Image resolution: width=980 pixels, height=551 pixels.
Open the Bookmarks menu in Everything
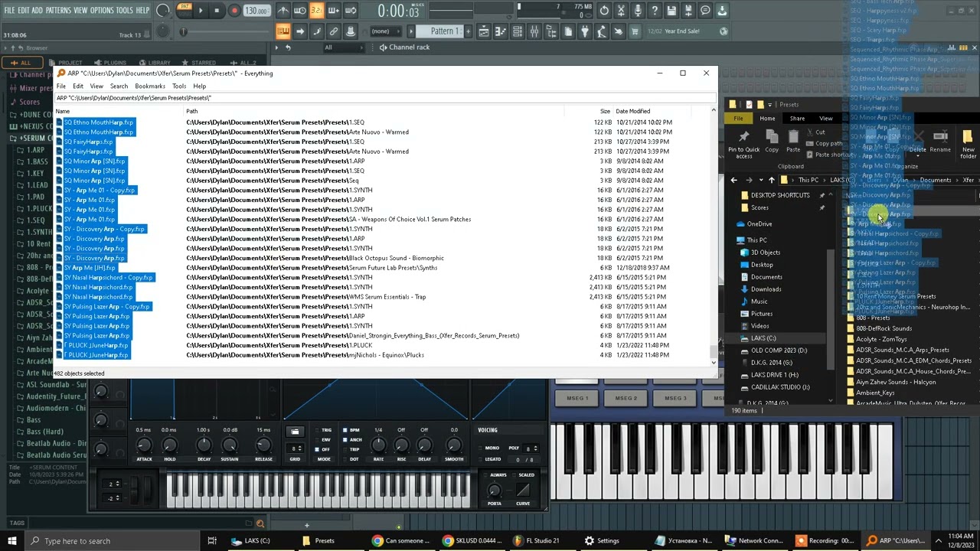150,86
